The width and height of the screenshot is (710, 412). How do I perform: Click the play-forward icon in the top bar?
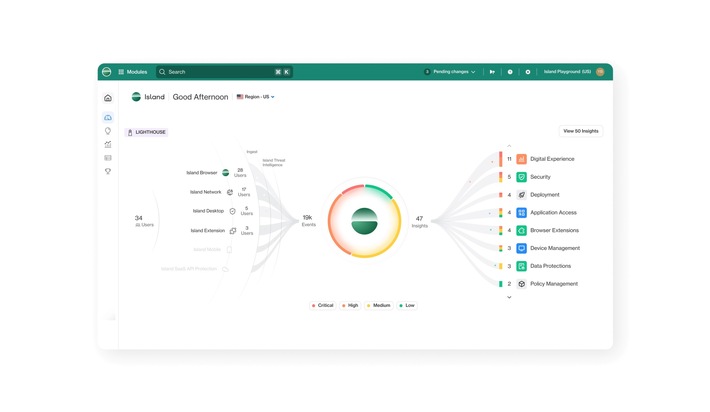click(492, 72)
